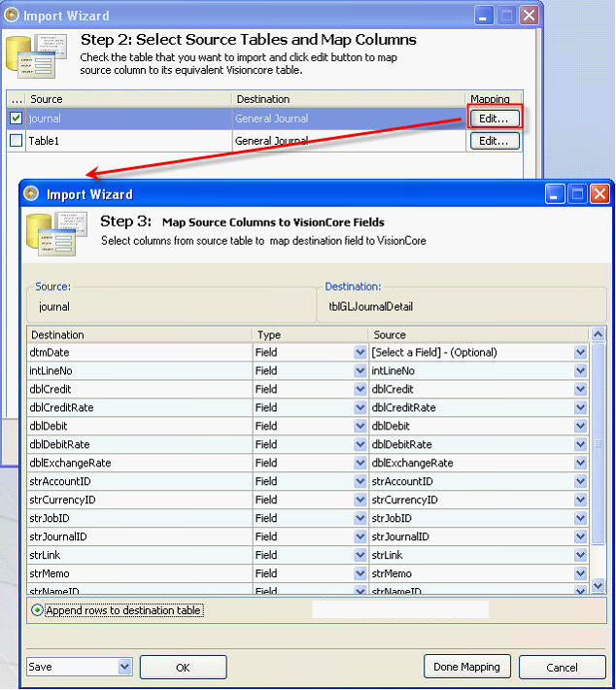The height and width of the screenshot is (690, 616).
Task: Open Source dropdown for dblCreditRate
Action: click(x=580, y=408)
